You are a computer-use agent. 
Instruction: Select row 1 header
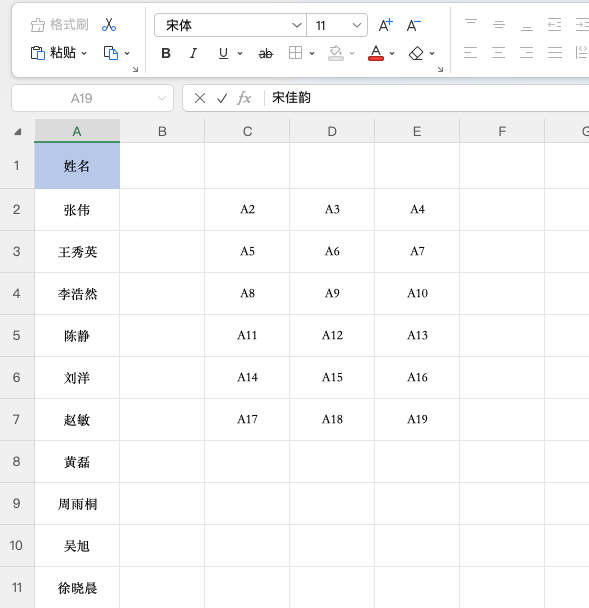pos(17,166)
